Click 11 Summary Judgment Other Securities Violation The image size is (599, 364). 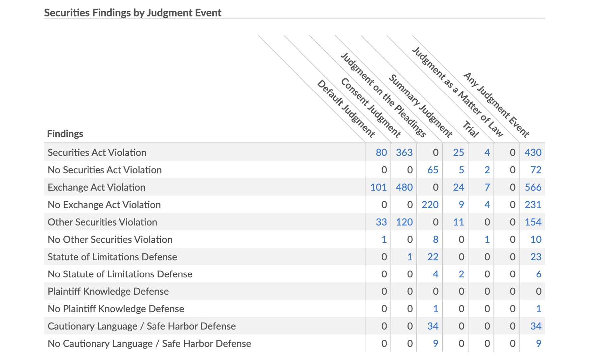458,222
